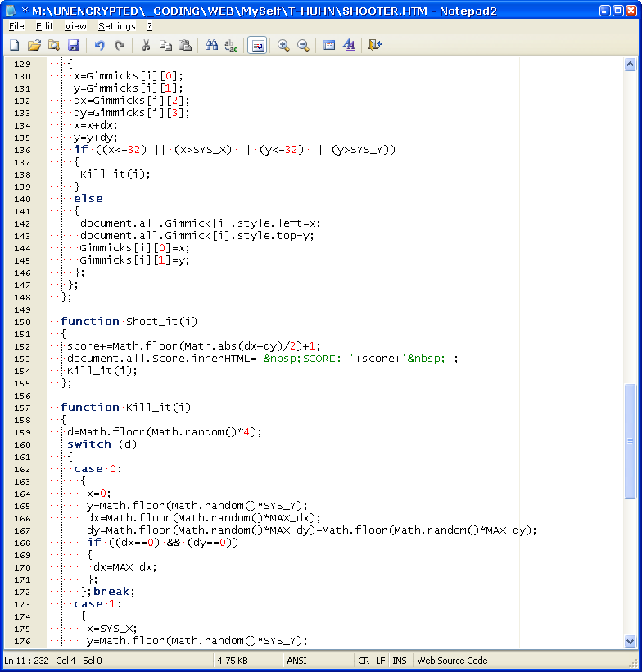Click the '4,75 KB' file size status
The width and height of the screenshot is (642, 672).
pyautogui.click(x=233, y=661)
